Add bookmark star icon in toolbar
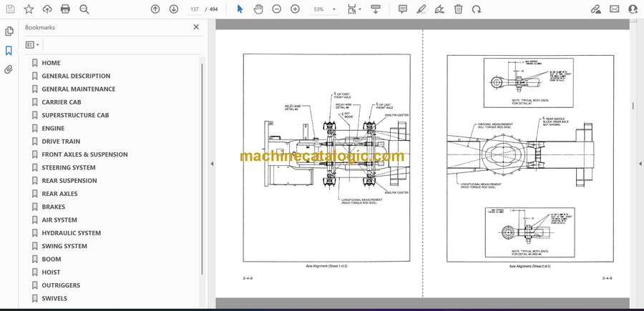644x311 pixels. coord(29,9)
